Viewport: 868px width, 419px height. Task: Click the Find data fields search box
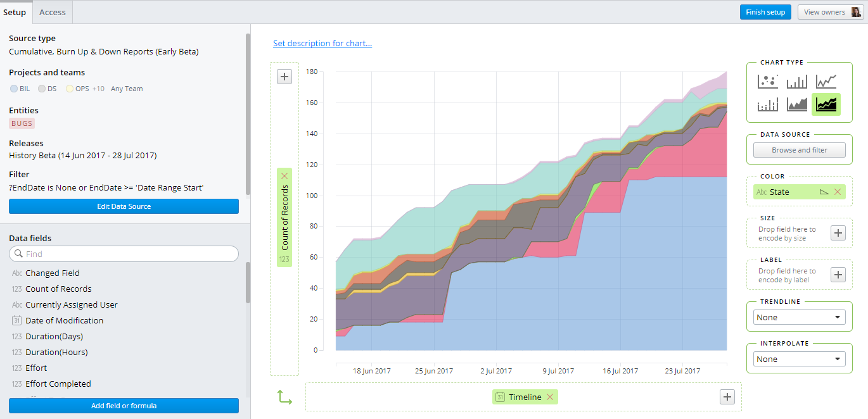[124, 254]
